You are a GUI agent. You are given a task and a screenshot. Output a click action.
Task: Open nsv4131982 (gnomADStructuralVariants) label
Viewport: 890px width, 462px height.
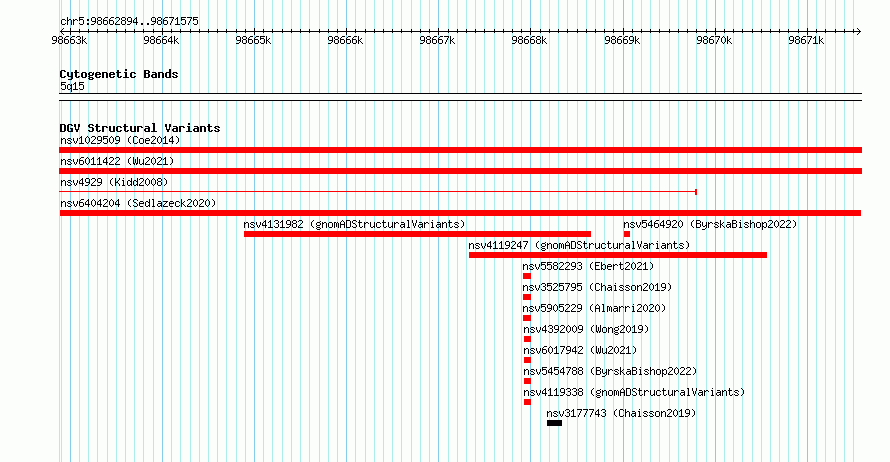click(354, 224)
